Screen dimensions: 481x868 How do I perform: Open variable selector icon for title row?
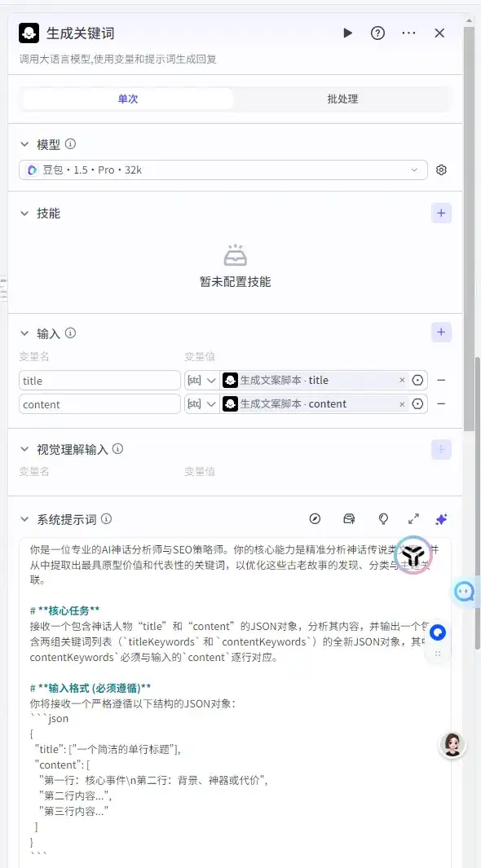[418, 381]
